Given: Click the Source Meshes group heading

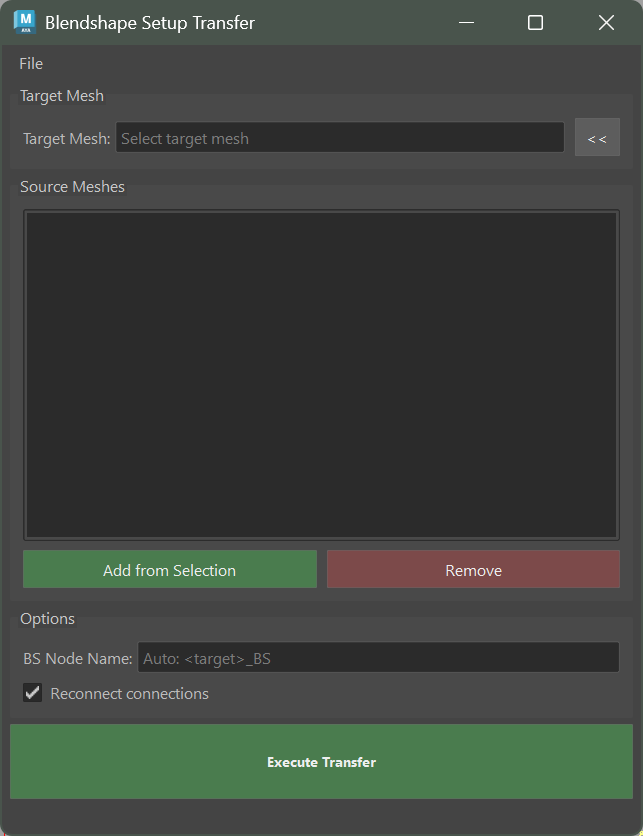Looking at the screenshot, I should coord(72,187).
